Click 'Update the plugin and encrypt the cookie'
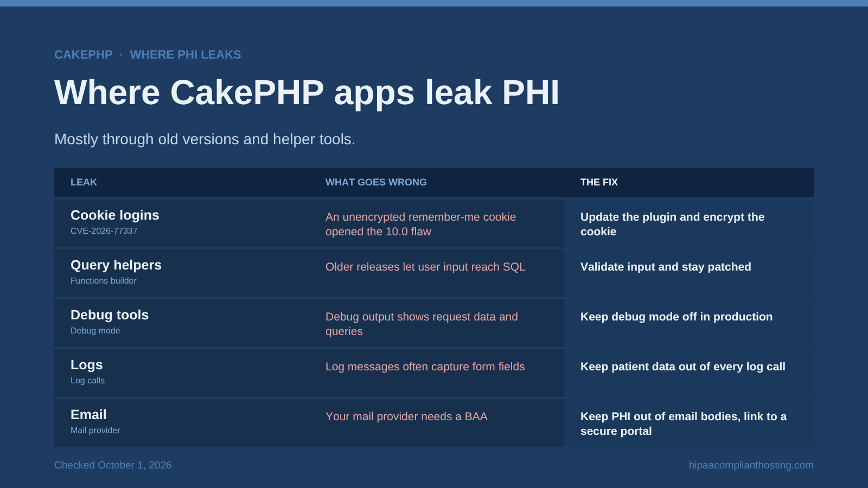Image resolution: width=868 pixels, height=488 pixels. 672,224
